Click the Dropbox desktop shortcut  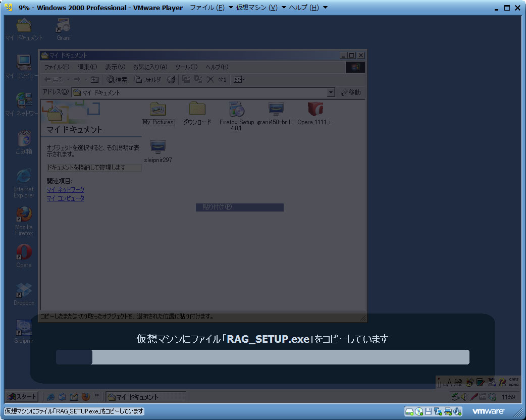click(24, 294)
